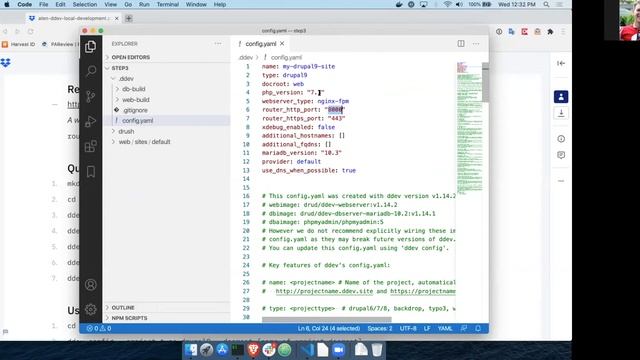Close the config.yaml editor tab
This screenshot has height=360, width=640.
click(282, 44)
